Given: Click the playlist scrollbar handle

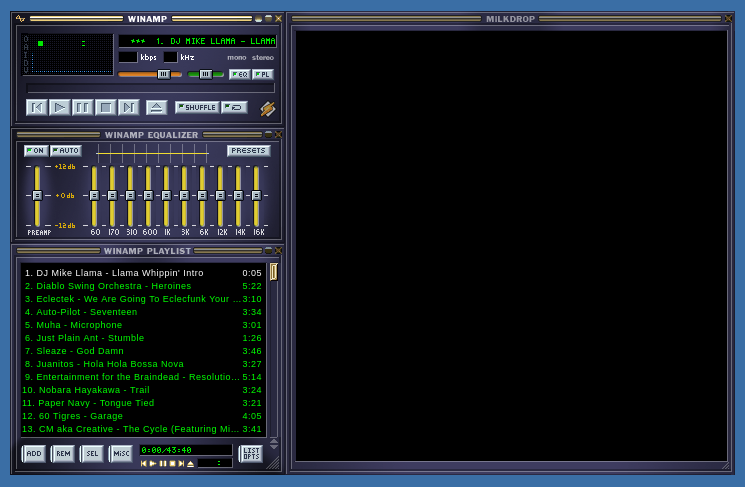Looking at the screenshot, I should click(x=274, y=272).
